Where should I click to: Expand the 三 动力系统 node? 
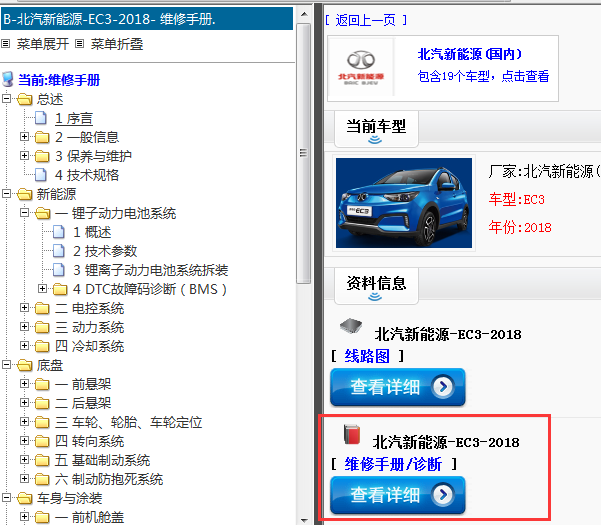coord(24,326)
